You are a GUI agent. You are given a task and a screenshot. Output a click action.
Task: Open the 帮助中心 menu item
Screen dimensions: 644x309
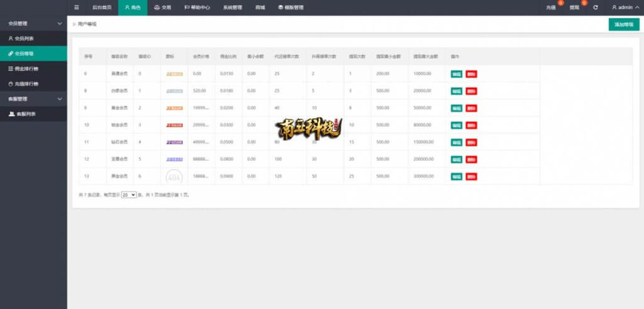pos(197,8)
